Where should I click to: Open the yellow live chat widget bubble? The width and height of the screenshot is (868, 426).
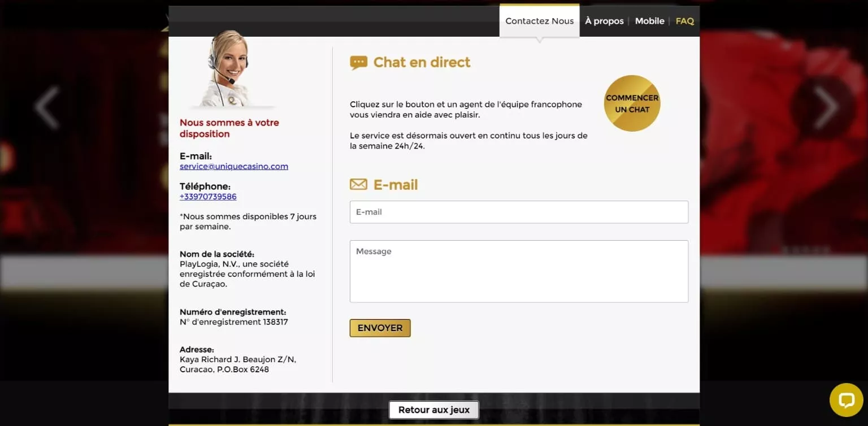click(846, 400)
